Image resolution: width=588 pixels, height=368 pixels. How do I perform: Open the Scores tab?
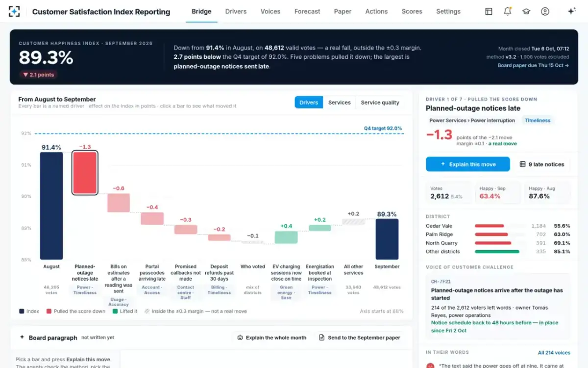(412, 11)
